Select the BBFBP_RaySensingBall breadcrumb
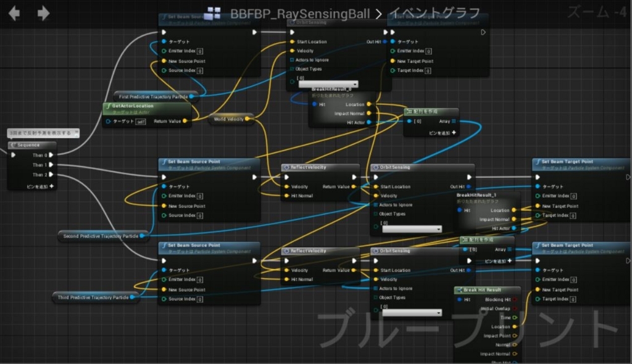 pyautogui.click(x=300, y=14)
